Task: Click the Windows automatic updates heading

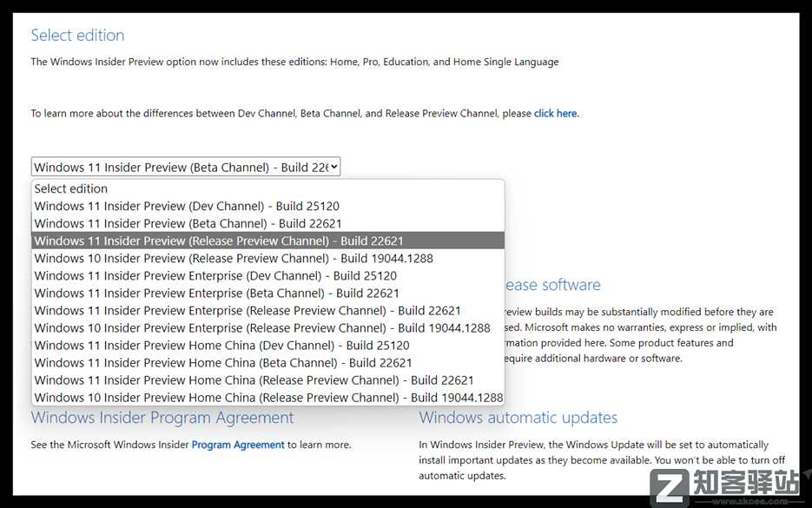Action: (518, 418)
